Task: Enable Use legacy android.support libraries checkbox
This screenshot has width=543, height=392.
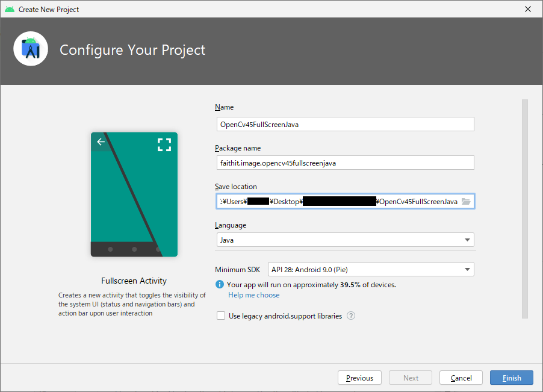Action: pos(220,316)
